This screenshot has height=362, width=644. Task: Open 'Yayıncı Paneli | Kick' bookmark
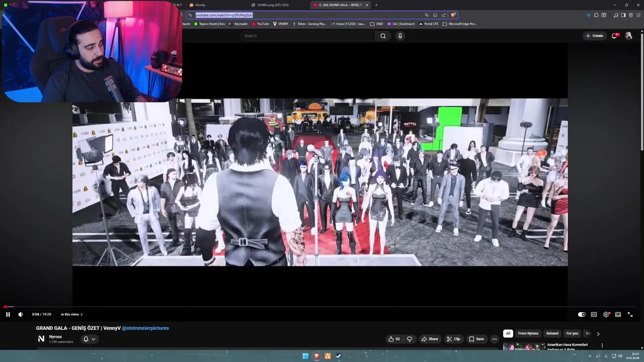(209, 24)
